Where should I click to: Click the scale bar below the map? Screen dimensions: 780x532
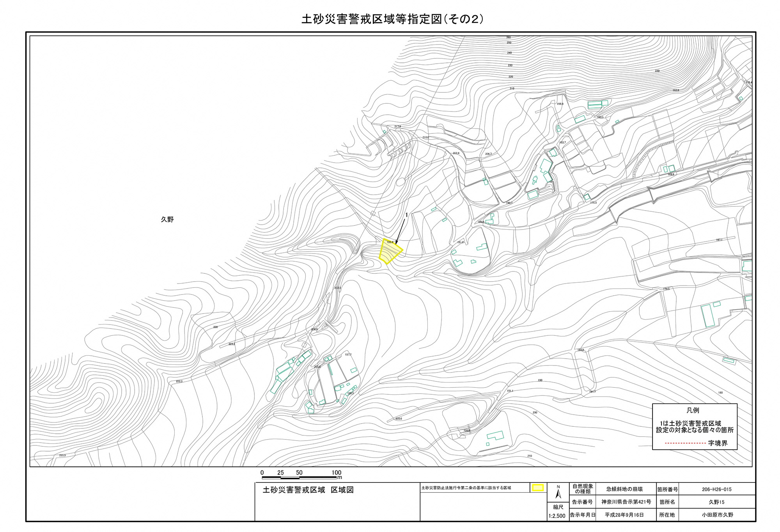[300, 477]
